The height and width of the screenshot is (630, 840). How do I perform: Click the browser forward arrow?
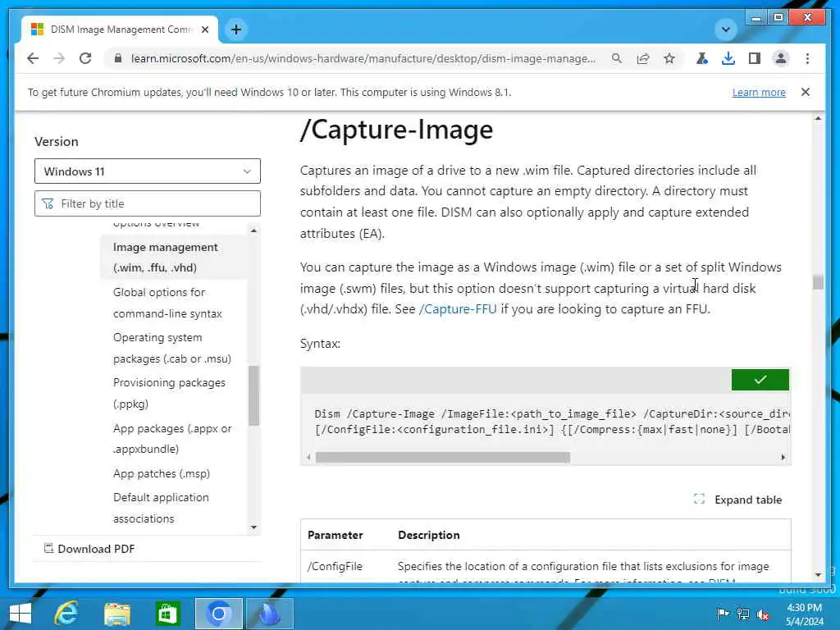(59, 58)
